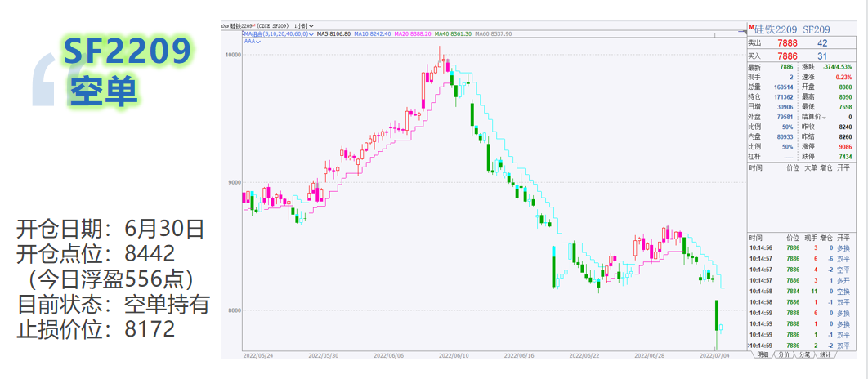Open the 分笔 tab
This screenshot has height=379, width=868.
(804, 355)
